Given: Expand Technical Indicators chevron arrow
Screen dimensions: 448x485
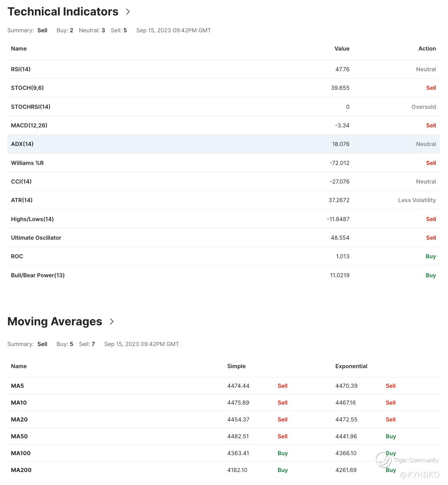Looking at the screenshot, I should pos(128,12).
